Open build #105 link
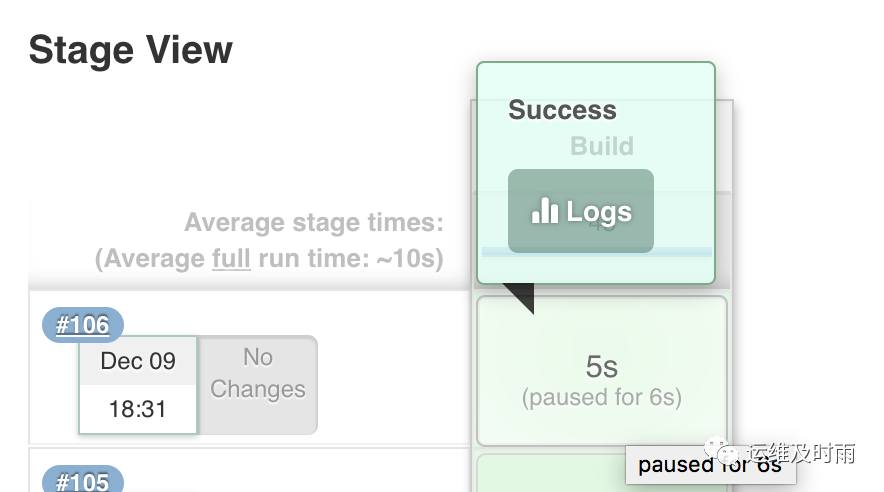This screenshot has height=492, width=884. 83,481
